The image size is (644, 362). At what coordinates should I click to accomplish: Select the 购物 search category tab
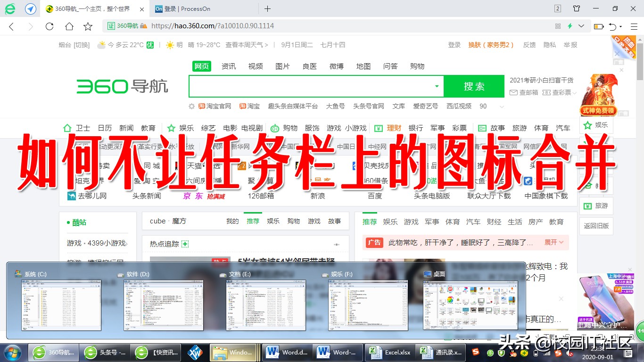click(x=417, y=66)
